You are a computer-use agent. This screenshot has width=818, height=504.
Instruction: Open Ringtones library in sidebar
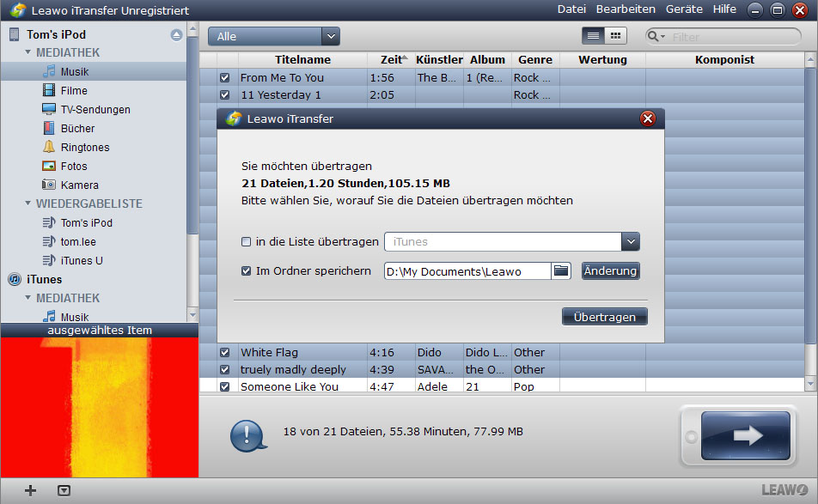tap(84, 148)
